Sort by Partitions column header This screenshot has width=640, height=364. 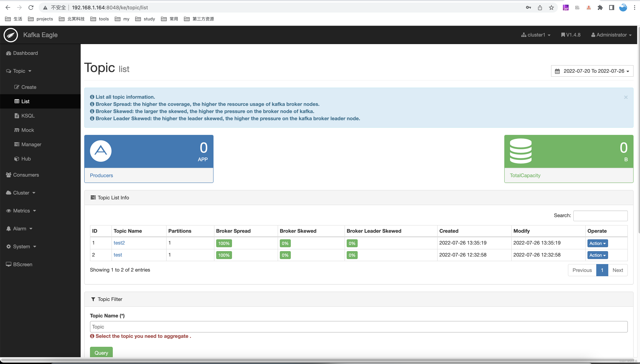click(x=190, y=231)
